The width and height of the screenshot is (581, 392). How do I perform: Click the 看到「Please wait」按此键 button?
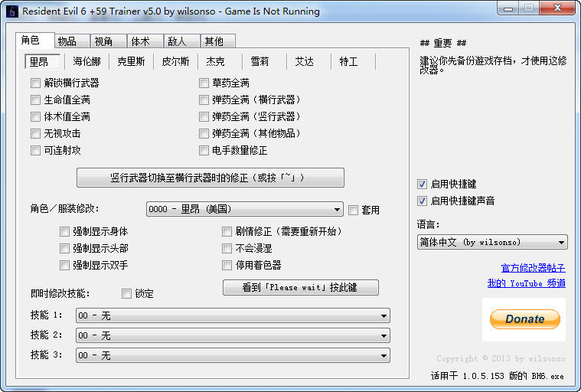[x=301, y=288]
